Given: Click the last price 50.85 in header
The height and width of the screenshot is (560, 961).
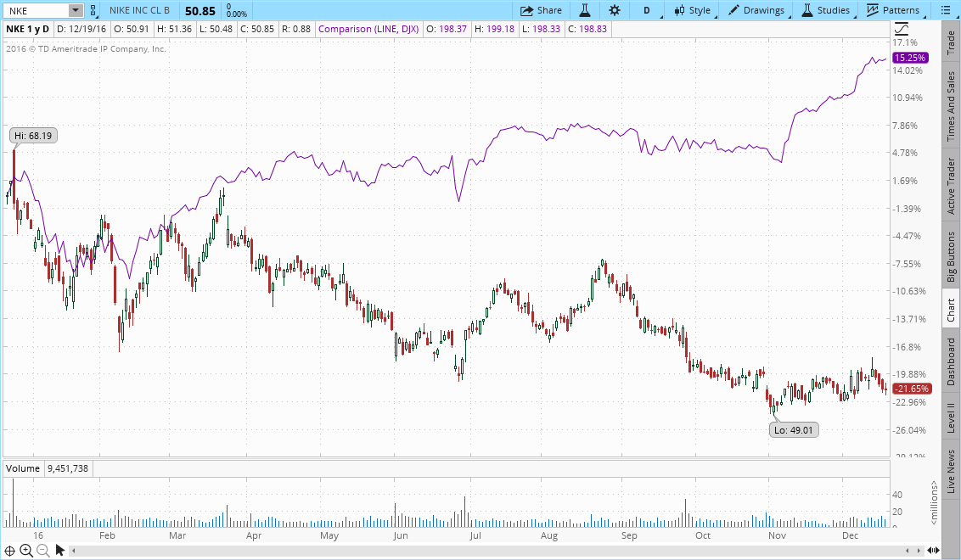Looking at the screenshot, I should click(x=200, y=11).
